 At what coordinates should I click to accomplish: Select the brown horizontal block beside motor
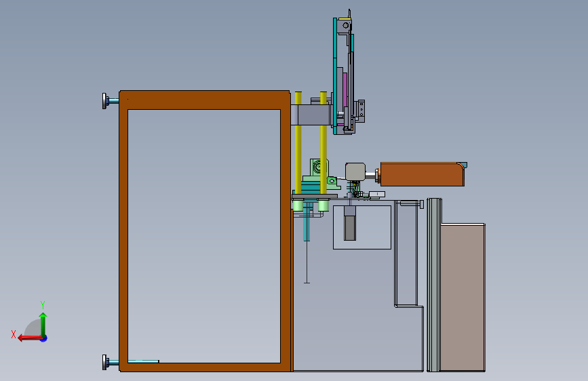423,174
